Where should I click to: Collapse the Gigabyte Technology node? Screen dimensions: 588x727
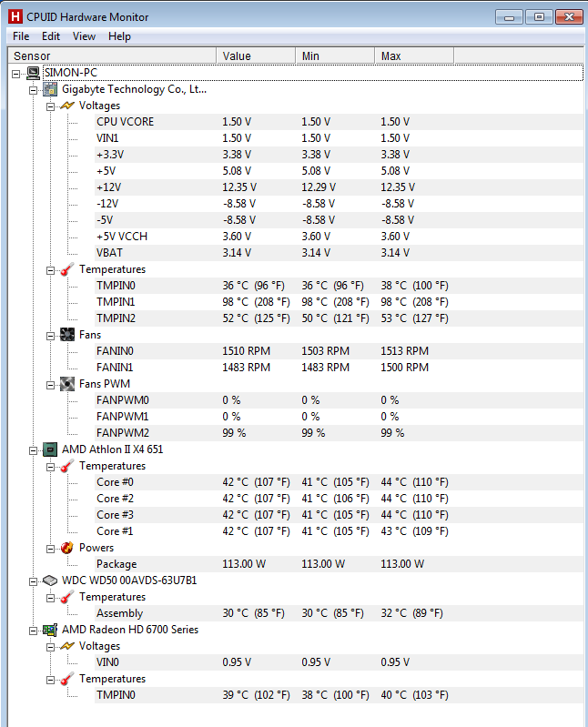(33, 90)
